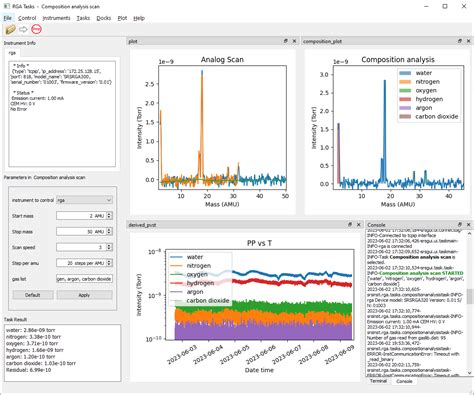Click the Apply button

coord(84,295)
